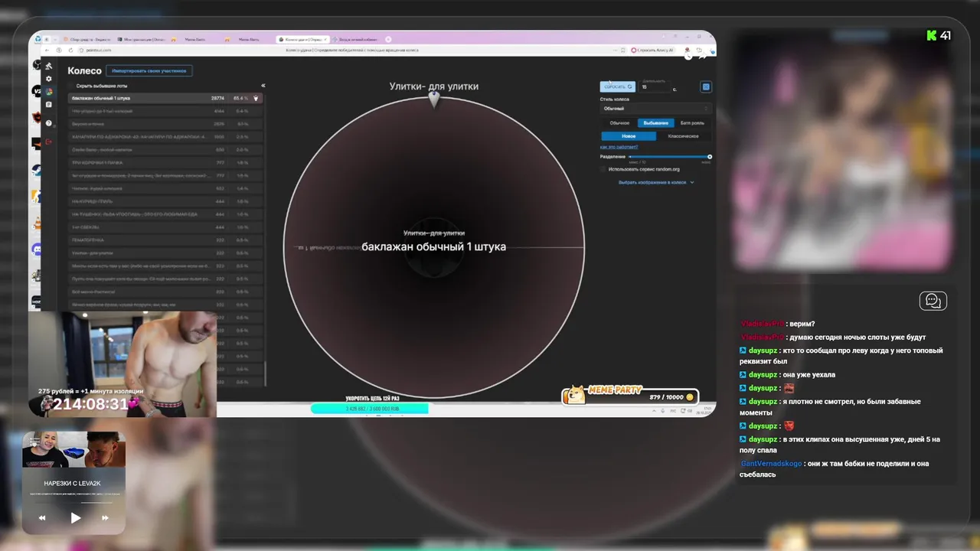This screenshot has width=980, height=551.
Task: Click the 'Импортировать своих участников' button
Action: (x=149, y=70)
